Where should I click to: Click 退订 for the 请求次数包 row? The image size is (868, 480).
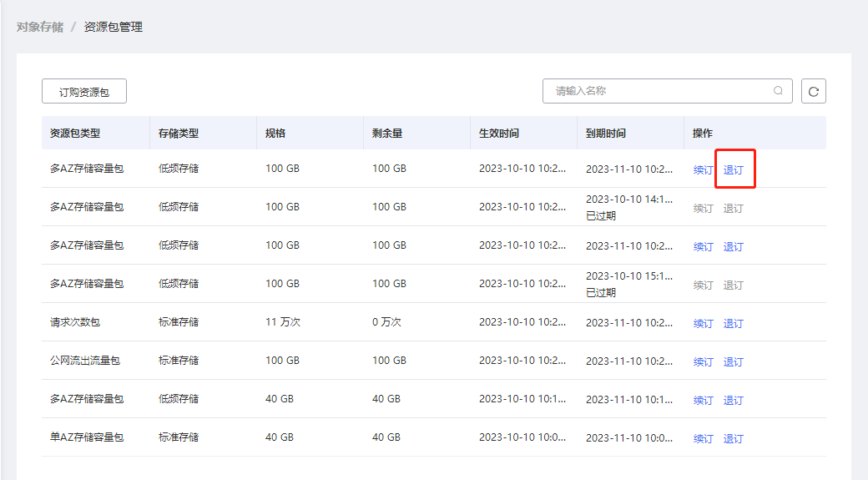pos(734,323)
